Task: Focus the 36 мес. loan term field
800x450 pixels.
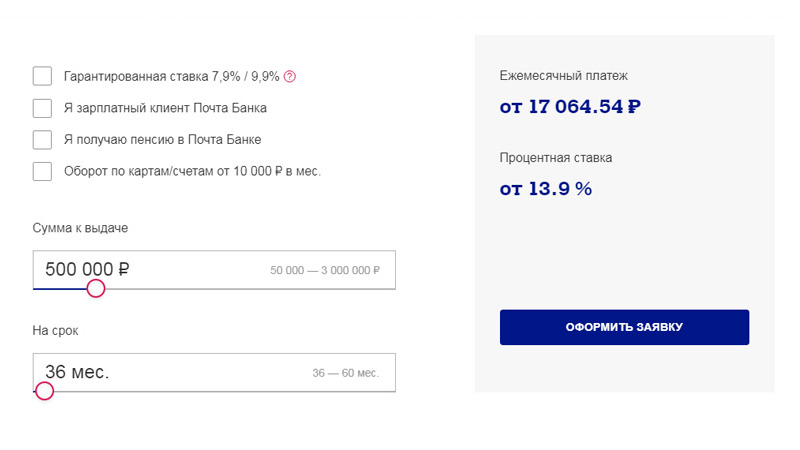Action: pos(214,372)
